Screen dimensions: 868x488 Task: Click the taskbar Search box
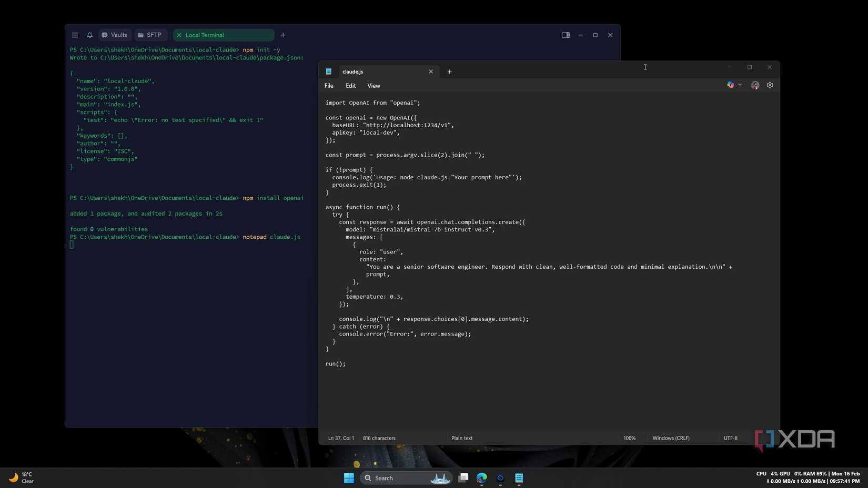tap(406, 478)
